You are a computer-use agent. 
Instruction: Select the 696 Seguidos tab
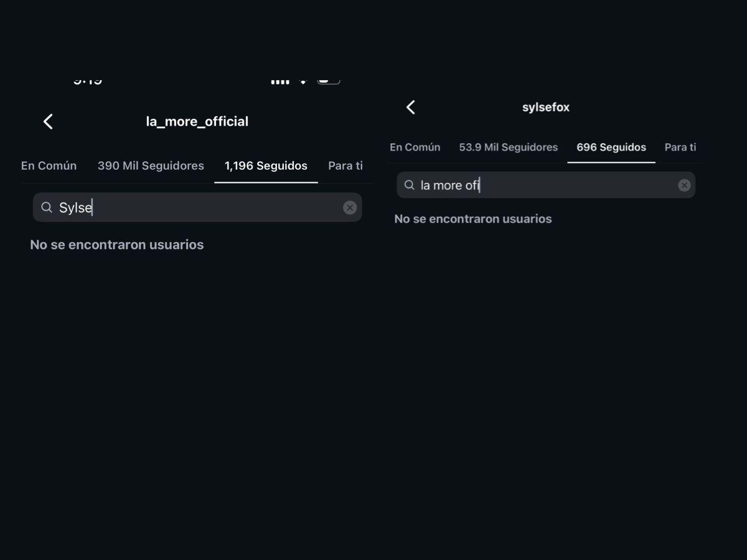[611, 147]
